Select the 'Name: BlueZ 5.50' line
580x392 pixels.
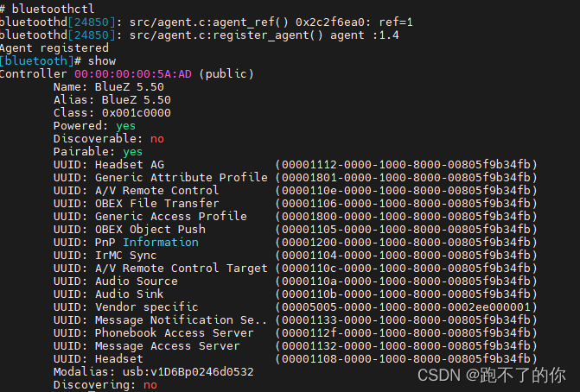pos(109,87)
